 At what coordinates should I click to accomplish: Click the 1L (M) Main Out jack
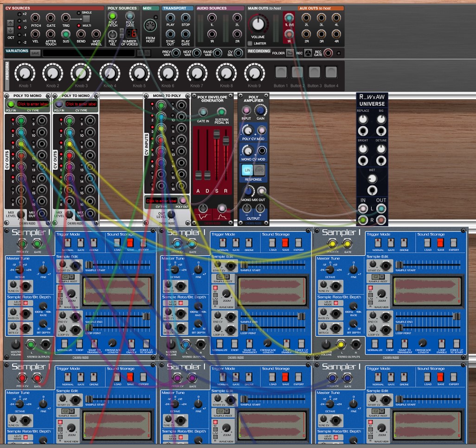point(289,18)
